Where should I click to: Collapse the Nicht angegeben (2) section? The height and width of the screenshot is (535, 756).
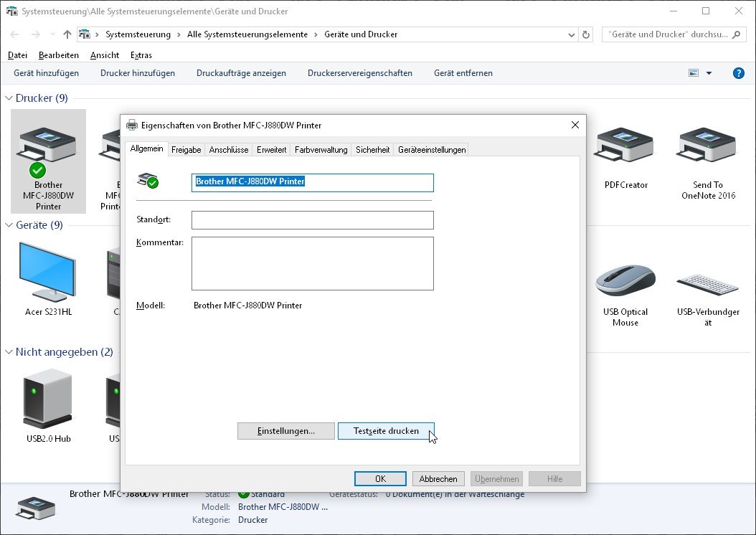coord(7,352)
